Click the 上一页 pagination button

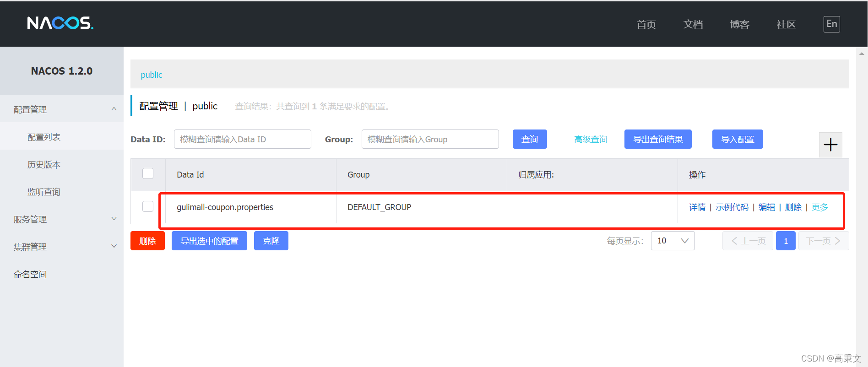click(x=748, y=241)
